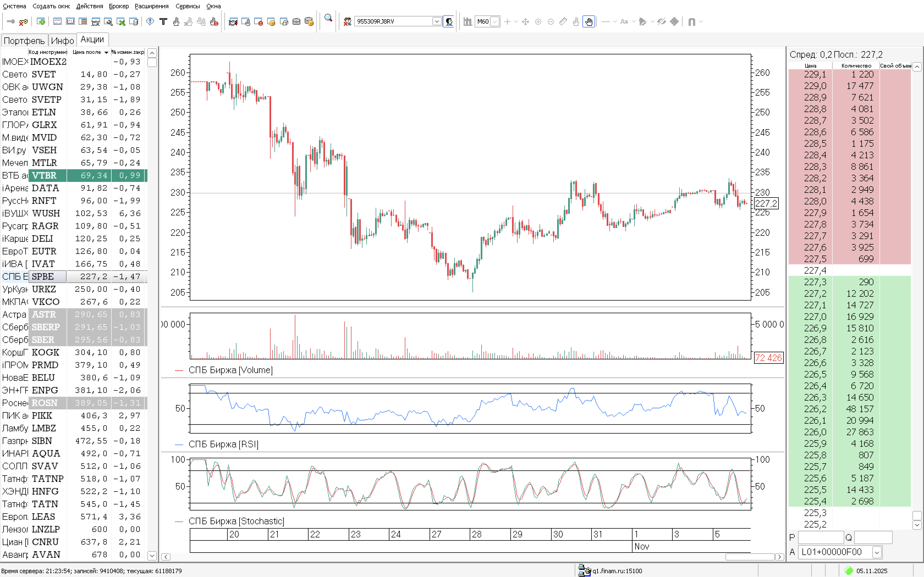Click the bold T text icon in the toolbar
Viewport: 924px width, 577px height.
[163, 22]
